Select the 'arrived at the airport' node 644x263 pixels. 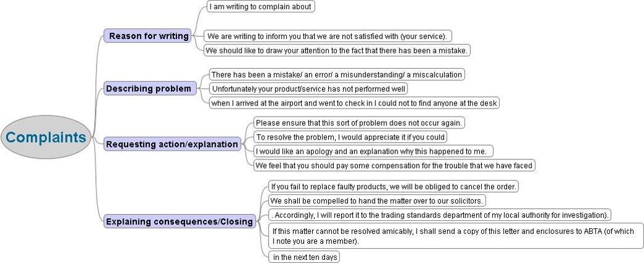coord(354,103)
